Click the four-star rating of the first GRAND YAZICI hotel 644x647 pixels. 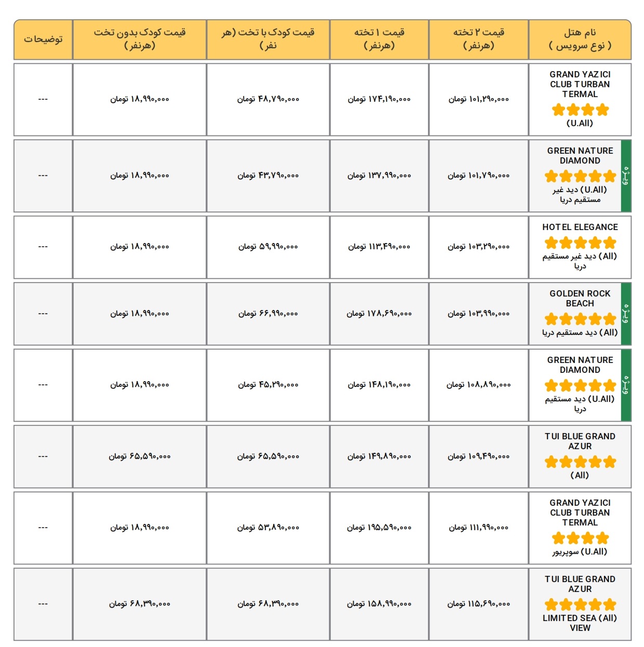click(580, 110)
